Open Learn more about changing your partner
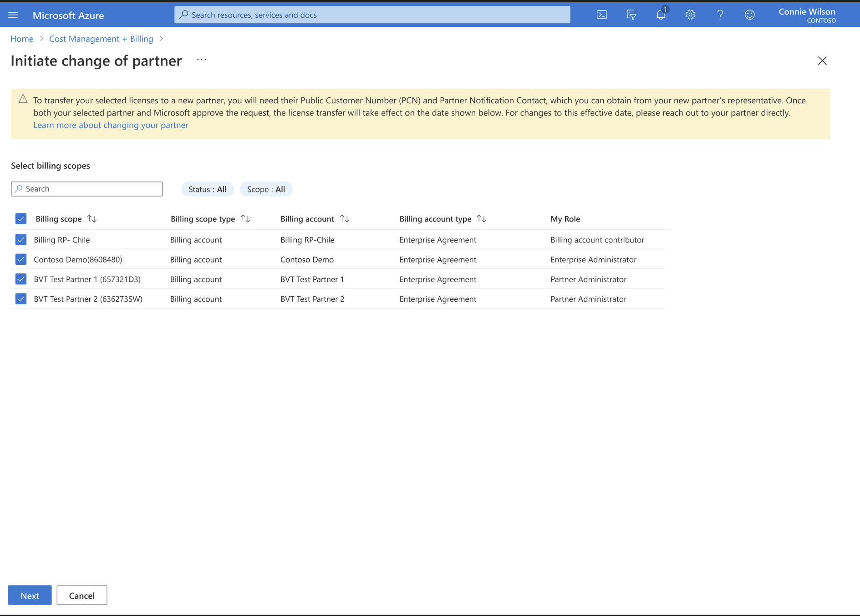Image resolution: width=860 pixels, height=616 pixels. coord(111,125)
